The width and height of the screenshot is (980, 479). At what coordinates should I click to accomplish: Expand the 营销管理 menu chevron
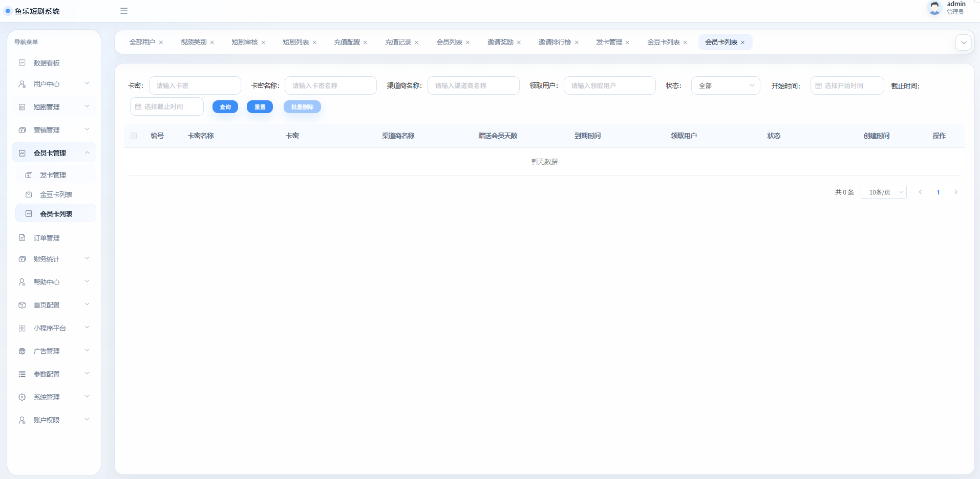coord(87,129)
